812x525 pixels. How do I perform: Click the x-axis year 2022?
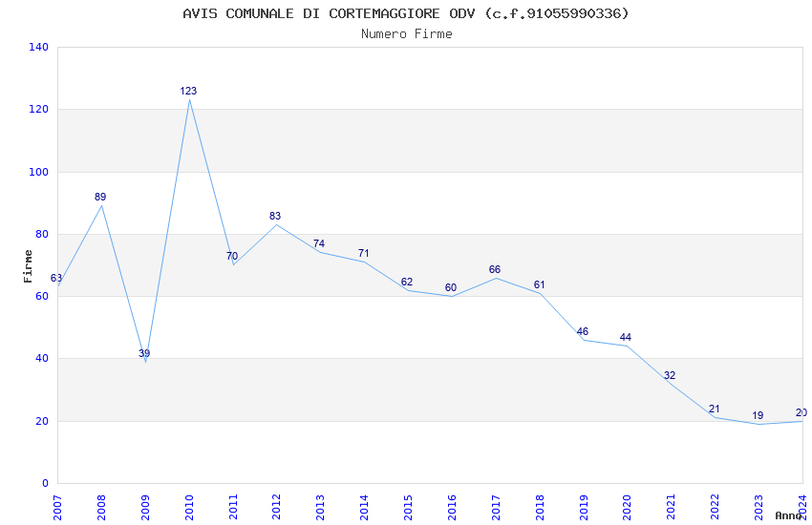pyautogui.click(x=715, y=508)
